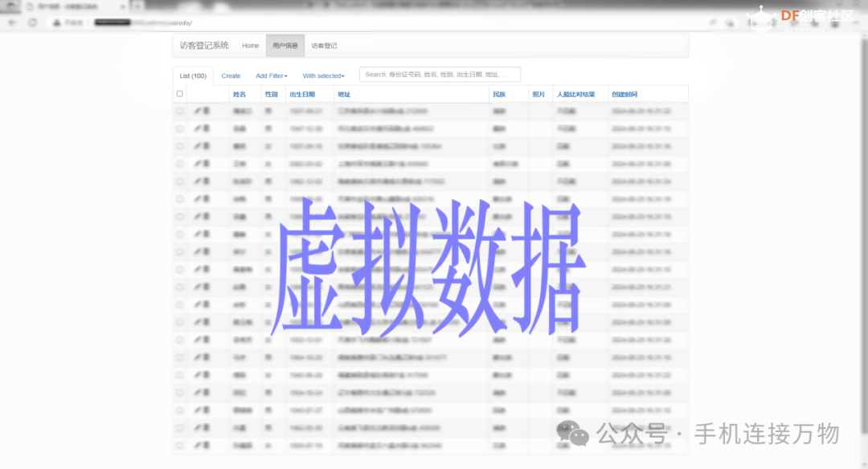Sort by the 民族 column header
This screenshot has width=868, height=469.
pyautogui.click(x=499, y=95)
